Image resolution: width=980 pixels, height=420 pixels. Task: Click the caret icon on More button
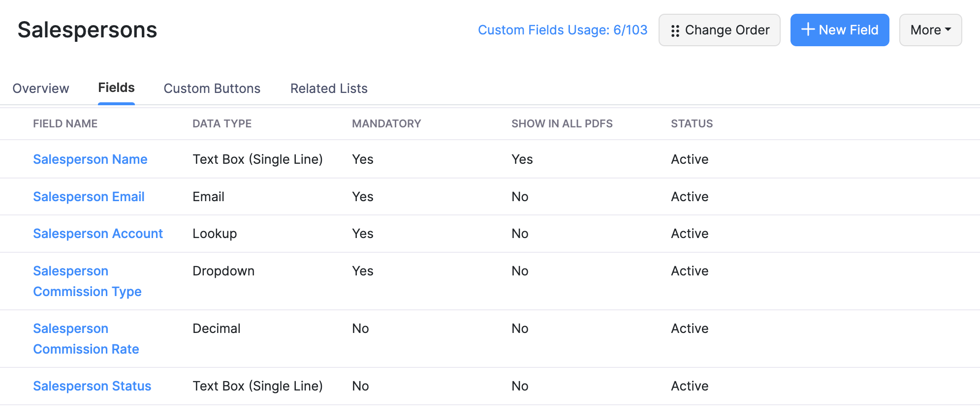click(948, 30)
